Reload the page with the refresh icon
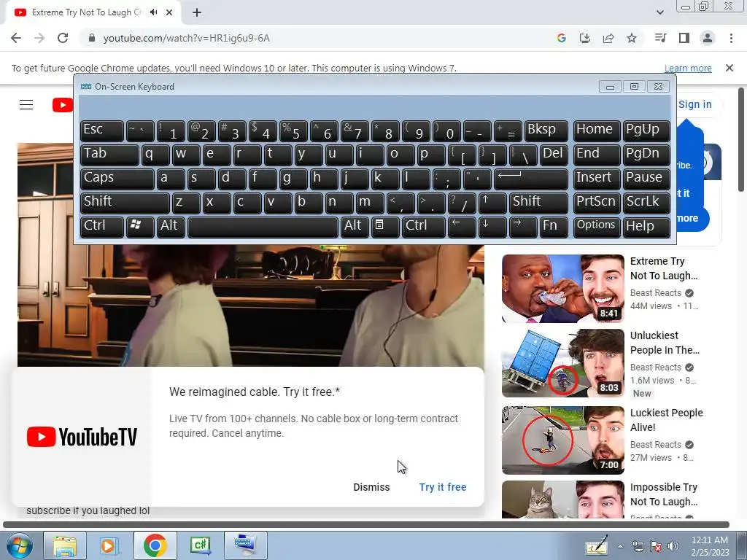Image resolution: width=747 pixels, height=560 pixels. [63, 38]
